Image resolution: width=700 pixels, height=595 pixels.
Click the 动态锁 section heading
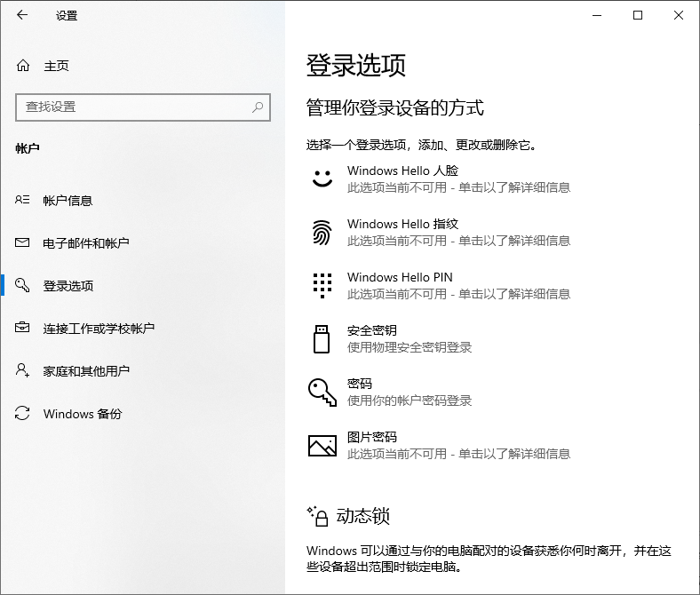point(363,516)
